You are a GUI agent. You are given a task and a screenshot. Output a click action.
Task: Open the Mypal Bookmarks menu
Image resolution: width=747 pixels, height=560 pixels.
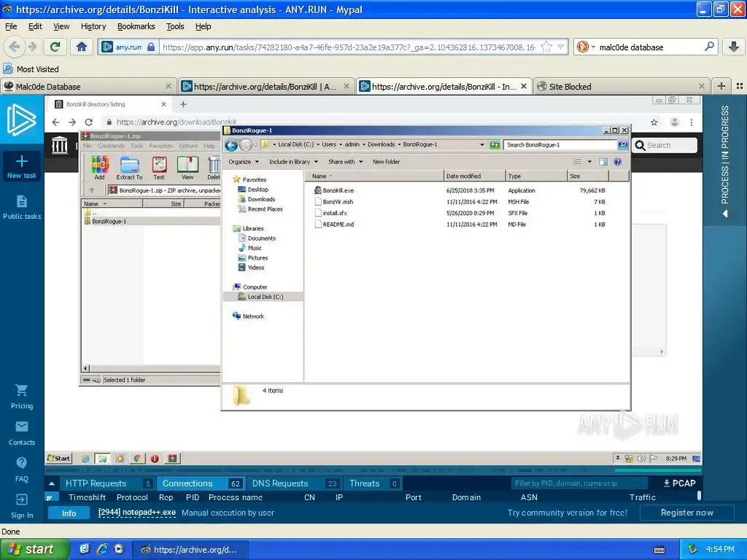pos(136,26)
